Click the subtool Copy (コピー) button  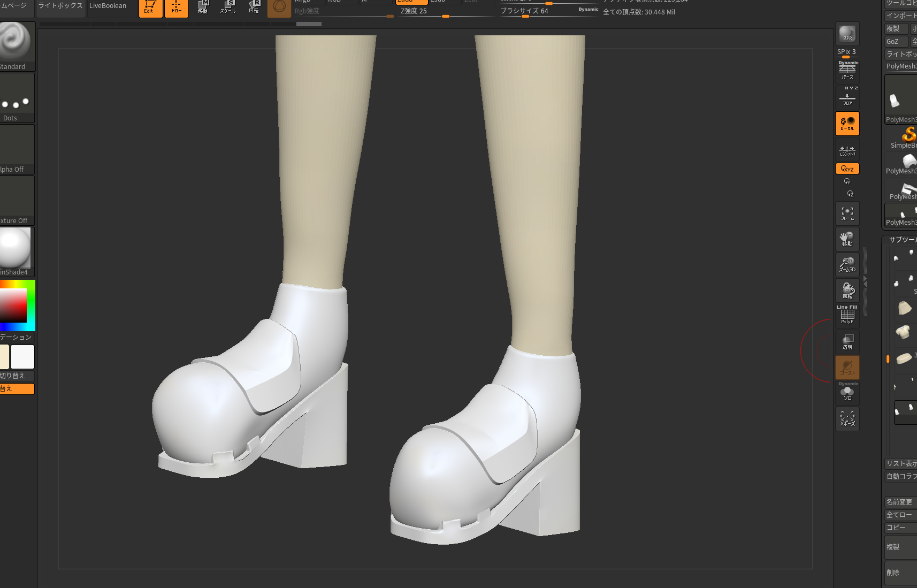[901, 528]
